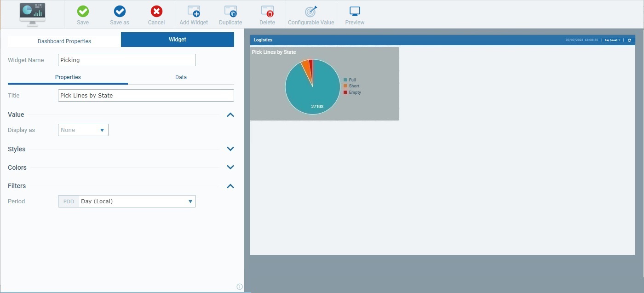This screenshot has height=293, width=644.
Task: Click the info icon at the bottom left
Action: [x=239, y=286]
